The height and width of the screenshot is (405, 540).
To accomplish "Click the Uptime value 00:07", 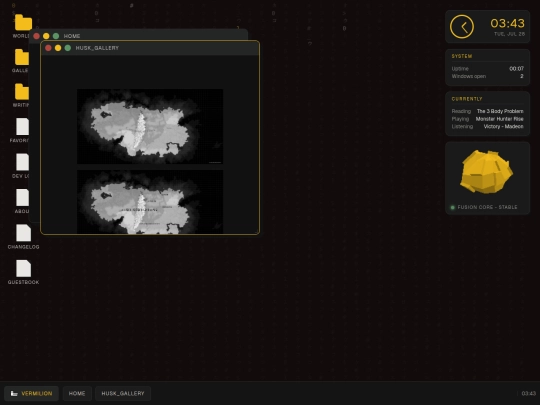I will (x=517, y=69).
